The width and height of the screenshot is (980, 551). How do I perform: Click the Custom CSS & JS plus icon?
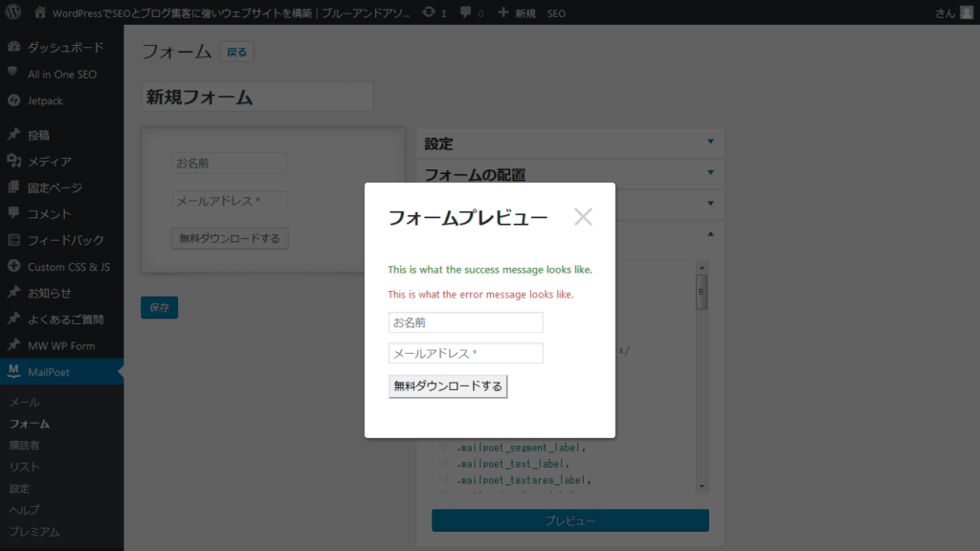(x=13, y=266)
